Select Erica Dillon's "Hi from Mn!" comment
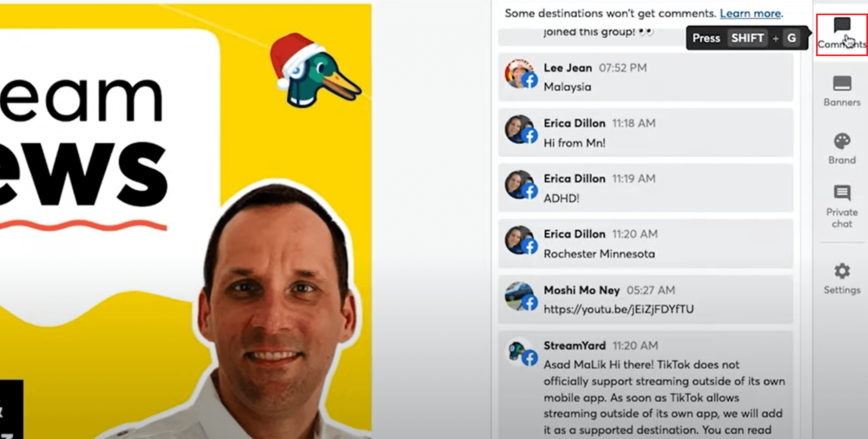The width and height of the screenshot is (868, 439). (646, 132)
